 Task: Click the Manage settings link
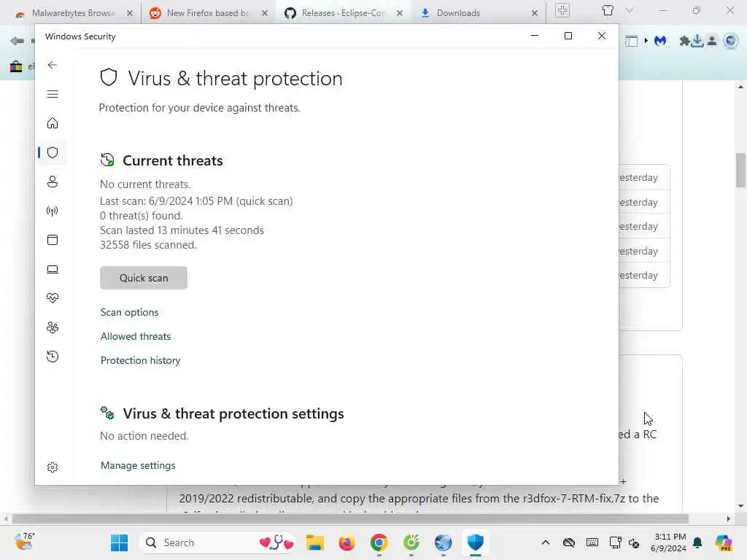point(138,465)
